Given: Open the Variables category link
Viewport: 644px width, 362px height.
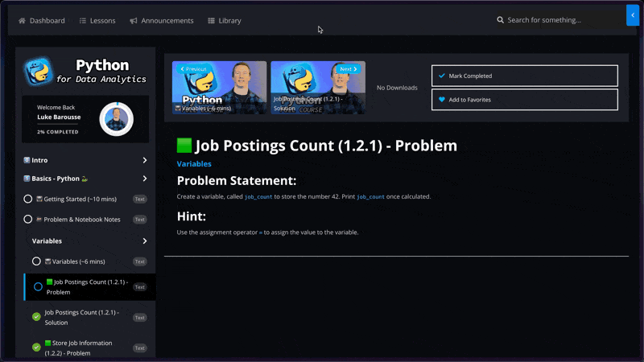Looking at the screenshot, I should (194, 164).
